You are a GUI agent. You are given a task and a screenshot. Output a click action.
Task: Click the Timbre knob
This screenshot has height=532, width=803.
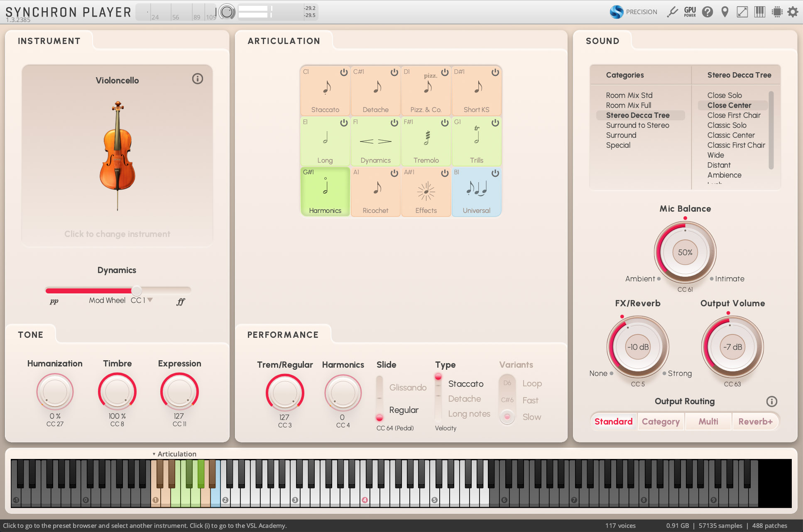[117, 391]
